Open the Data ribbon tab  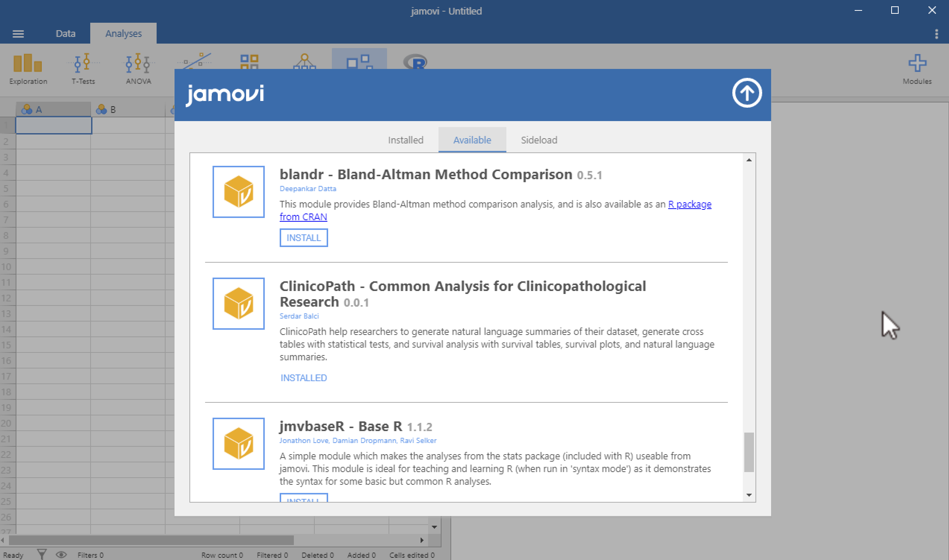point(65,34)
